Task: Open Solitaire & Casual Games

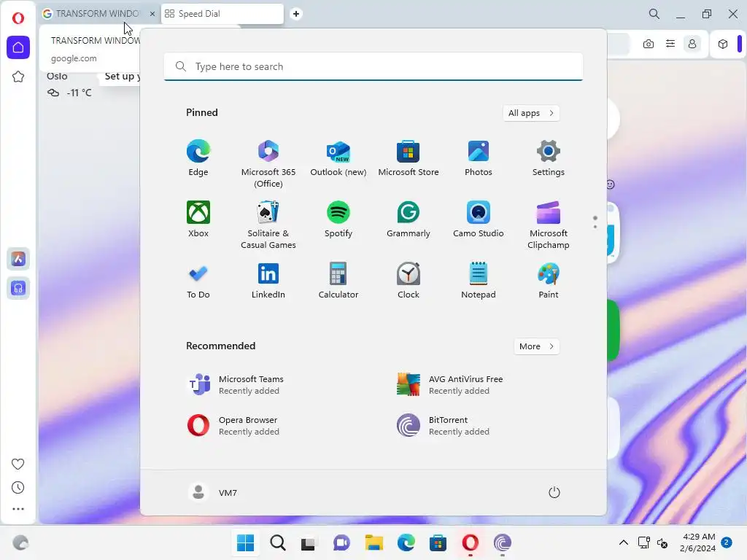Action: click(268, 225)
